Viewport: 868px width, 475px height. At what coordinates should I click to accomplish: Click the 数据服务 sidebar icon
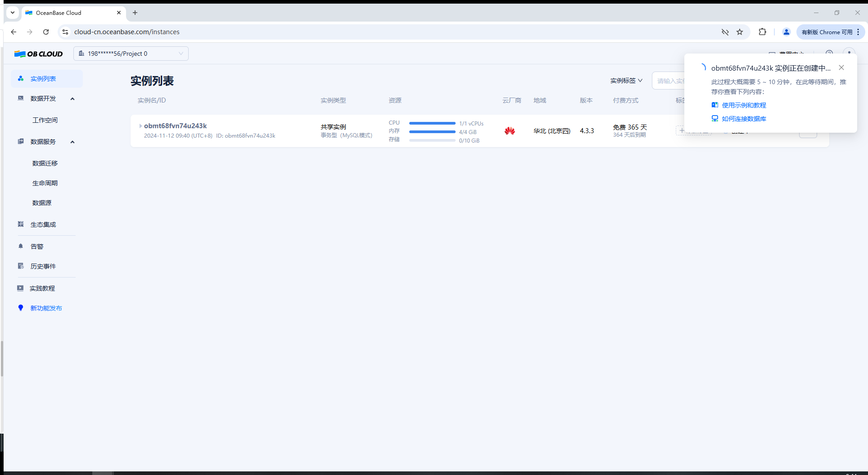21,142
